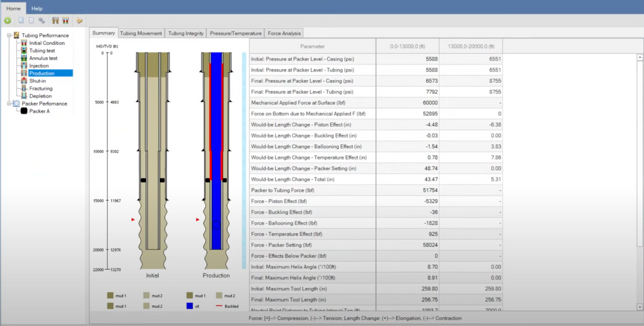This screenshot has height=326, width=644.
Task: Click the 'Initial: Maximum Helix Angle' row label
Action: [293, 267]
